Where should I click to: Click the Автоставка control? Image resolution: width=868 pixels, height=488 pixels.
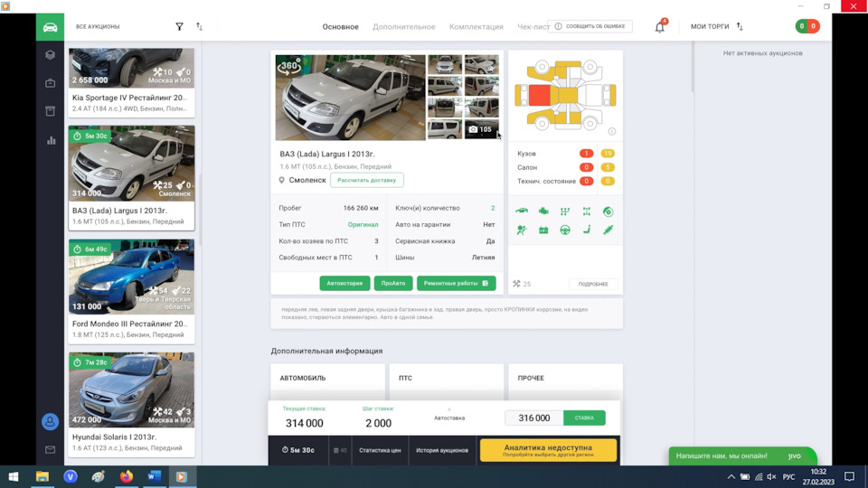(x=449, y=416)
